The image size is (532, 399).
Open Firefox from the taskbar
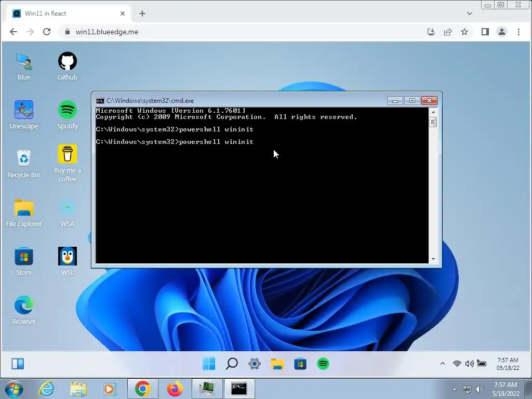[175, 389]
